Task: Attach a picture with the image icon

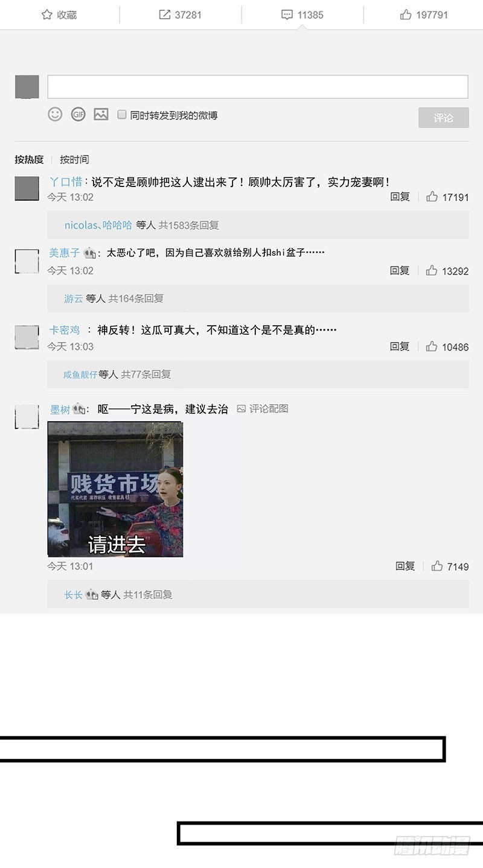Action: (x=101, y=114)
